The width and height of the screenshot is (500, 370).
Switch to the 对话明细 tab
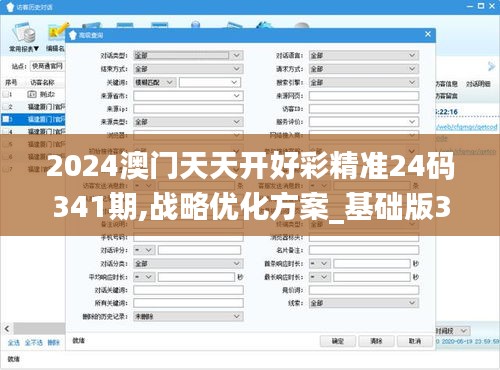[x=478, y=84]
